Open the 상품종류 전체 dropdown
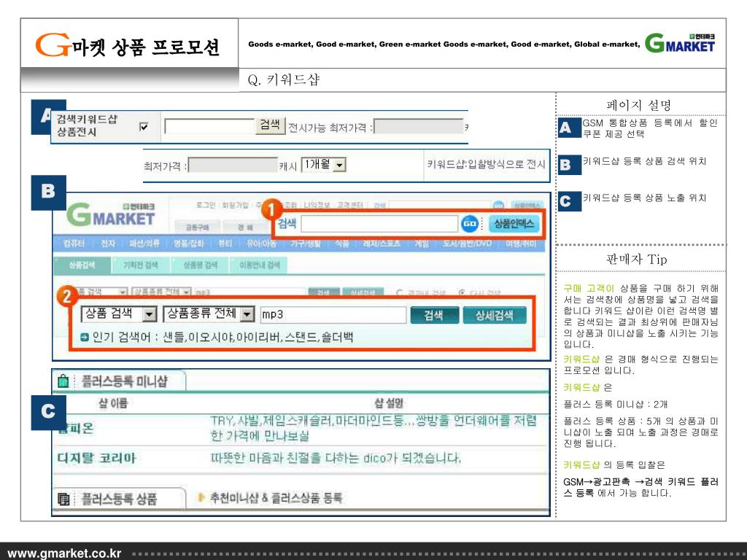Screen dimensions: 747x560 point(209,314)
